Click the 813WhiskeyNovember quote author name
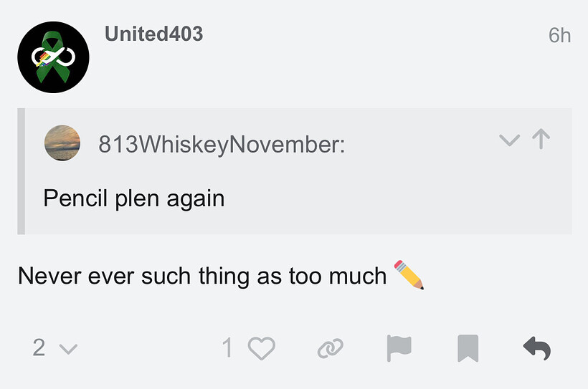The height and width of the screenshot is (389, 588). 222,144
